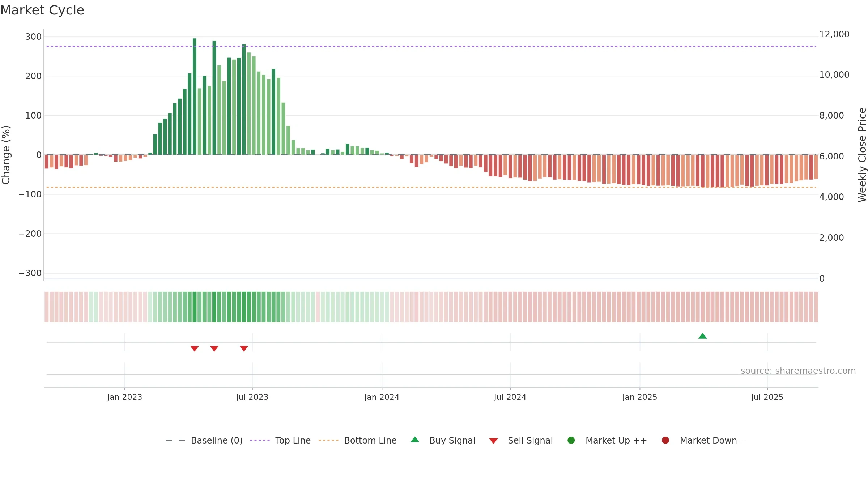Click the gray dashed Baseline legend swatch

click(x=175, y=440)
